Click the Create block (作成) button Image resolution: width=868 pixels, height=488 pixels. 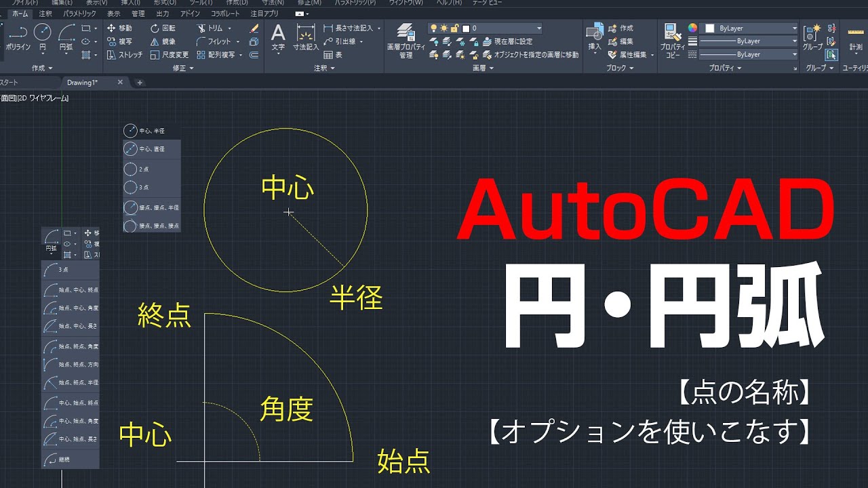click(620, 28)
